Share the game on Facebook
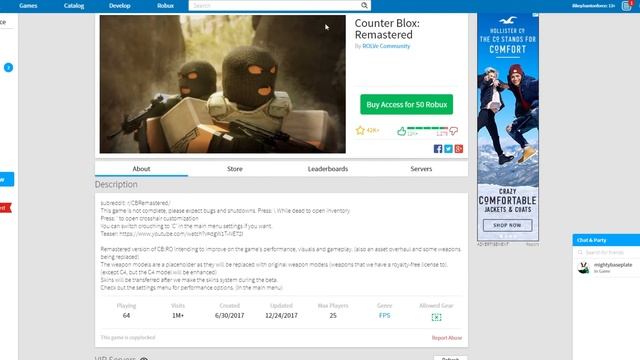Viewport: 640px width, 360px height. [438, 149]
